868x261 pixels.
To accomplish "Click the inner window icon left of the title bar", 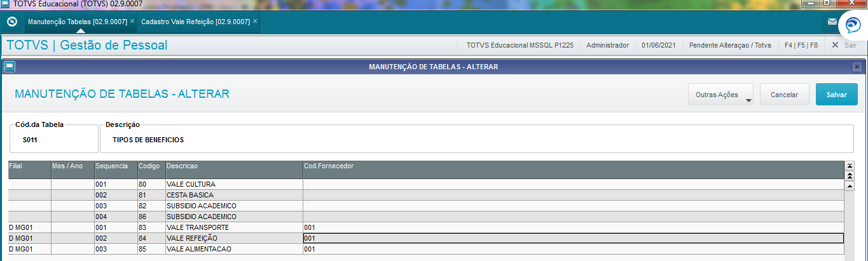I will point(10,66).
